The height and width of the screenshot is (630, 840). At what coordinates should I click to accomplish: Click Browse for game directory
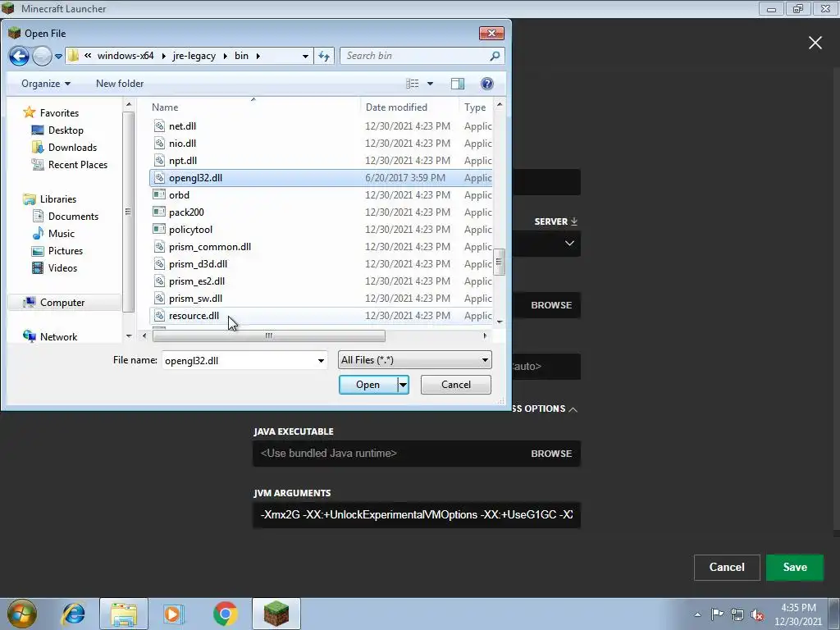point(551,305)
